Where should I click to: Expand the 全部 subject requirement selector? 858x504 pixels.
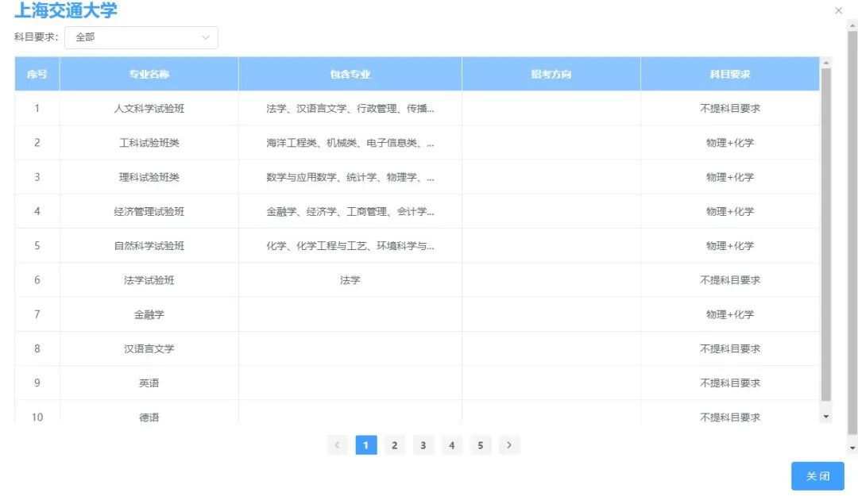(141, 37)
